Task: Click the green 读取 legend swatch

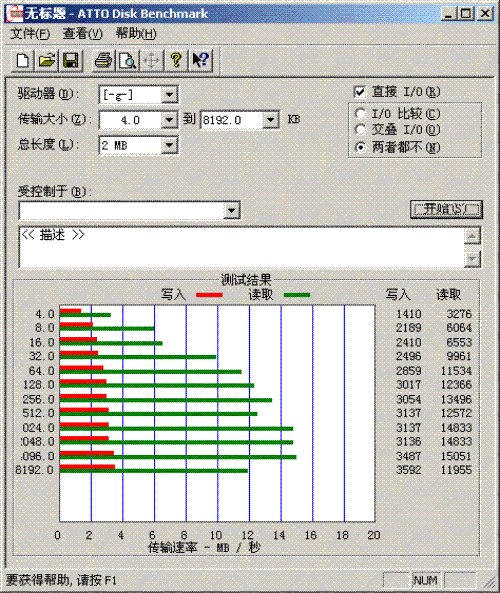Action: point(297,295)
